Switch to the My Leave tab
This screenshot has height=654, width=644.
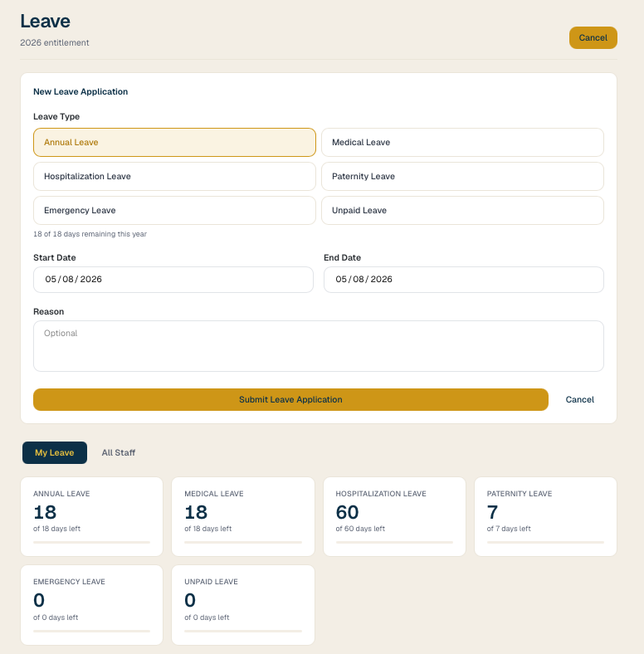click(x=55, y=452)
